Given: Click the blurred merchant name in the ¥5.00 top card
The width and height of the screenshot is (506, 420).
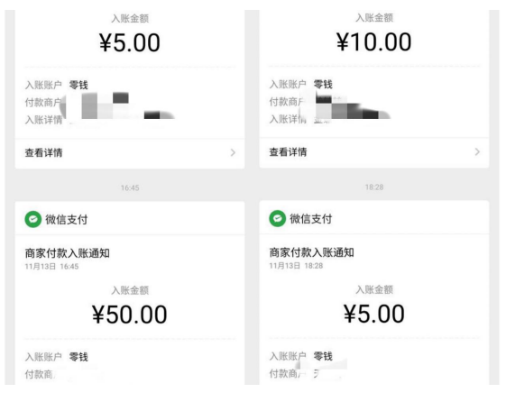Looking at the screenshot, I should pos(119,105).
